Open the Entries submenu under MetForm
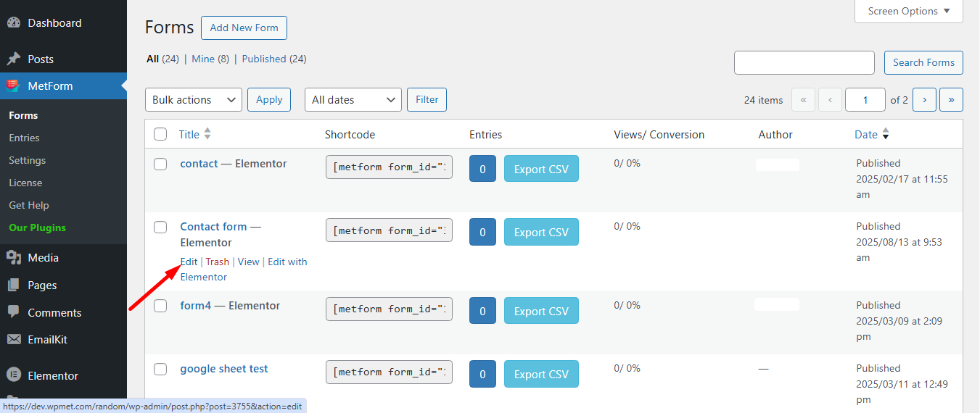 pyautogui.click(x=24, y=138)
